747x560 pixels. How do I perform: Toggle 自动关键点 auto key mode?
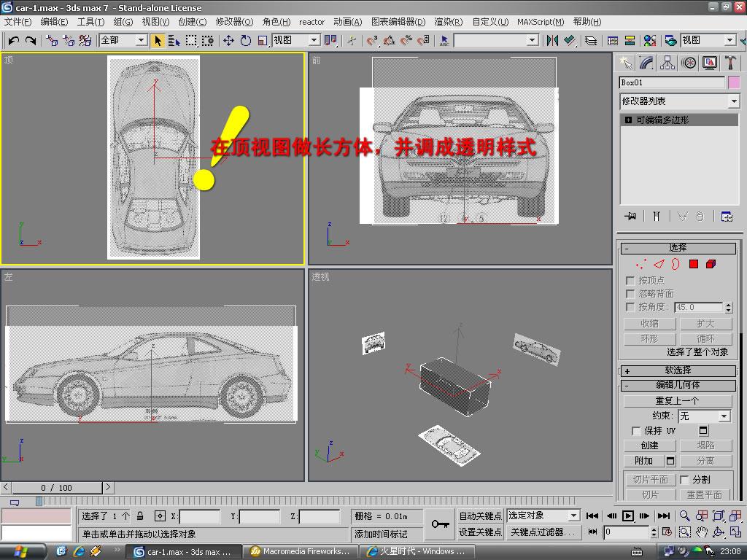pyautogui.click(x=480, y=516)
